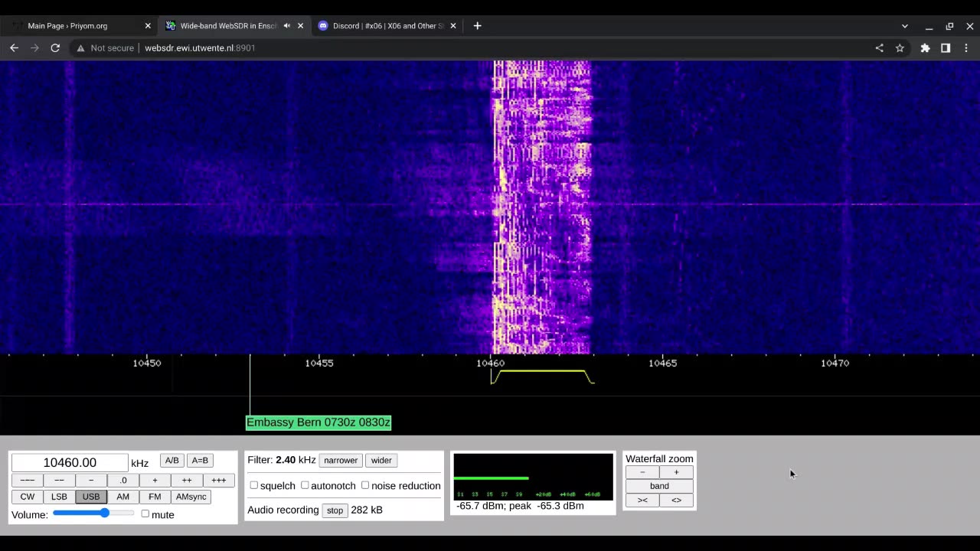Viewport: 980px width, 551px height.
Task: Click the 10465 frequency scale label
Action: [x=663, y=363]
